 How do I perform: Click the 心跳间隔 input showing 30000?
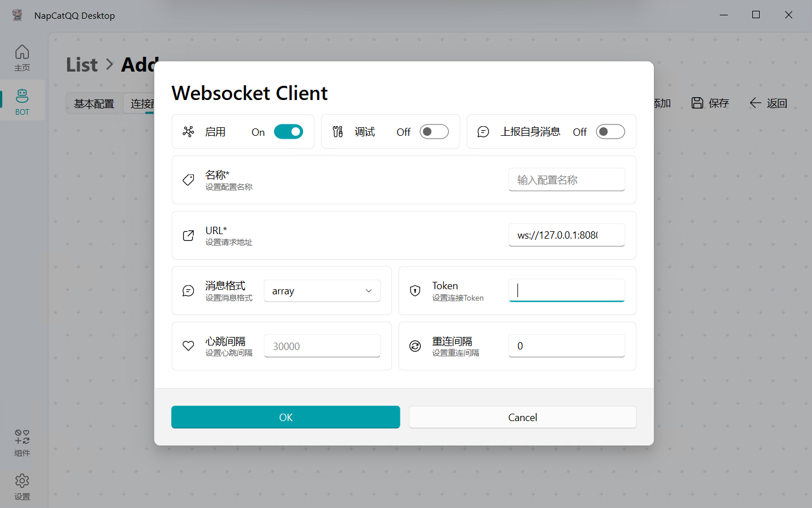click(322, 346)
